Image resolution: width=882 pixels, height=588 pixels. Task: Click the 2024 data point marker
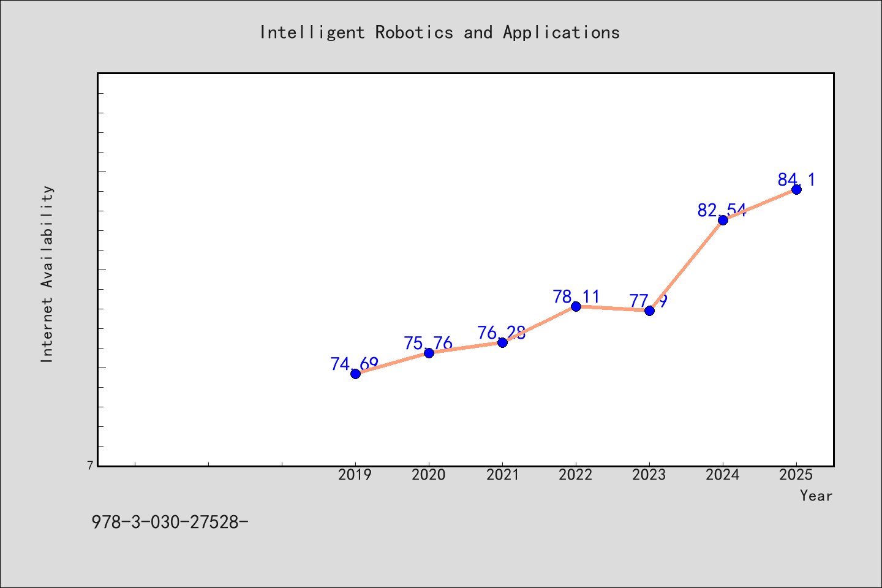723,220
